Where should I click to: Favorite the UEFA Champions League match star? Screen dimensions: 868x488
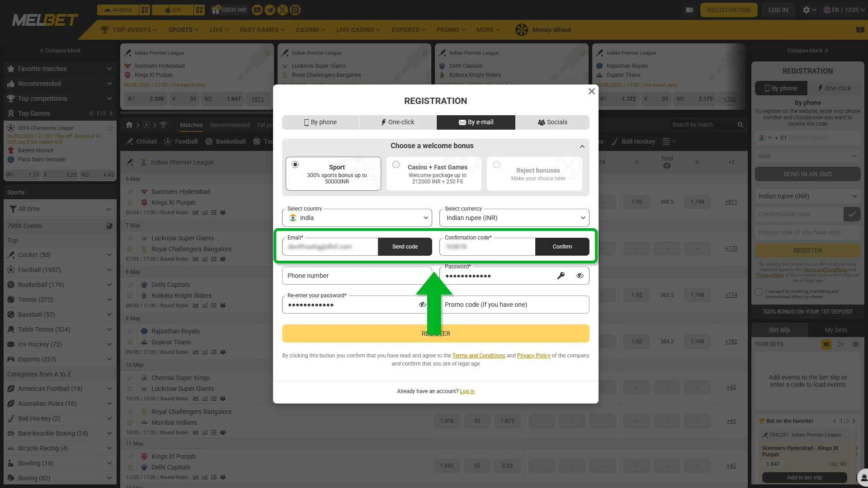tap(110, 128)
